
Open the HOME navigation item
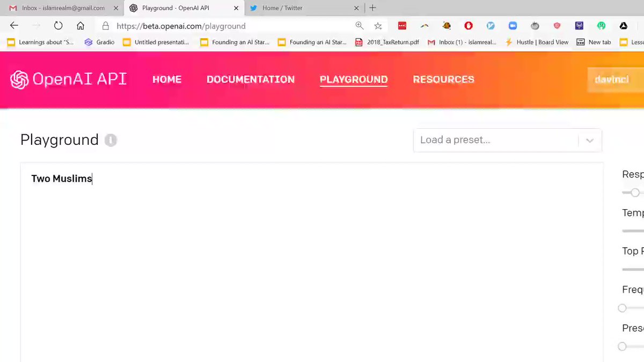click(x=167, y=79)
